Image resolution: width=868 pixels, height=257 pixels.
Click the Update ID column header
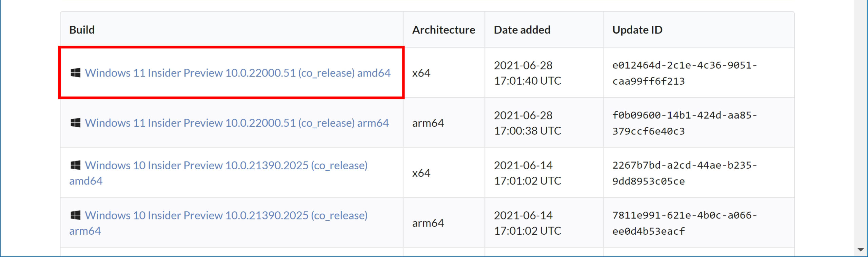[637, 30]
